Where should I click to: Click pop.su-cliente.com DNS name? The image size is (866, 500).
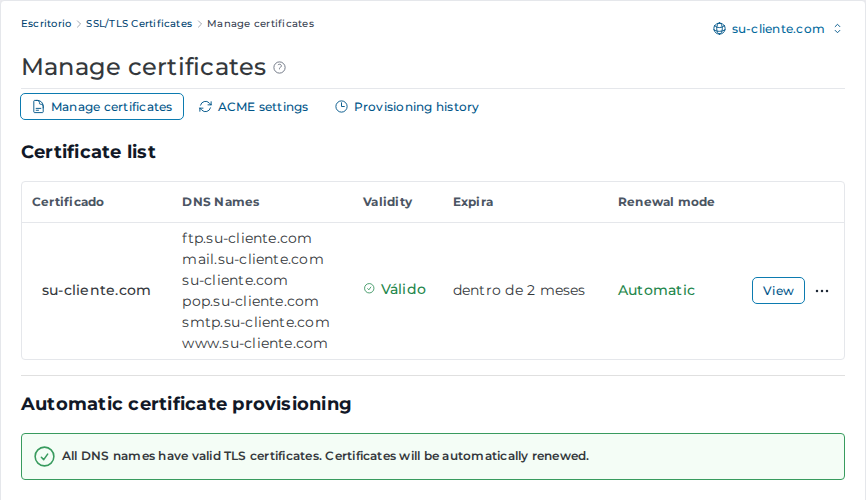point(250,301)
